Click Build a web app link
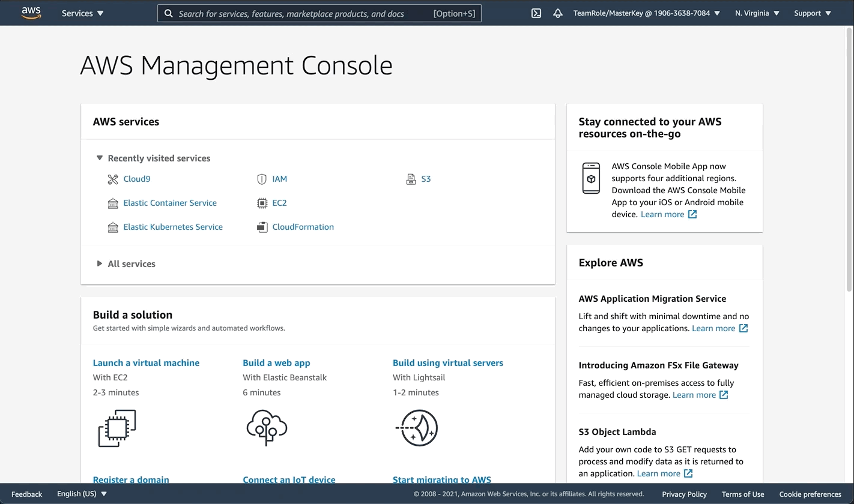Screen dimensions: 854x504 (276, 363)
